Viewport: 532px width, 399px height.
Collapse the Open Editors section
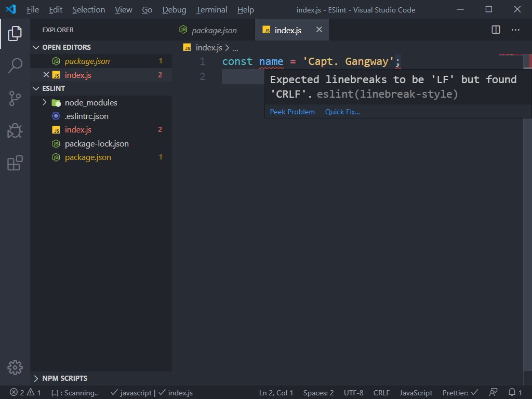point(36,47)
